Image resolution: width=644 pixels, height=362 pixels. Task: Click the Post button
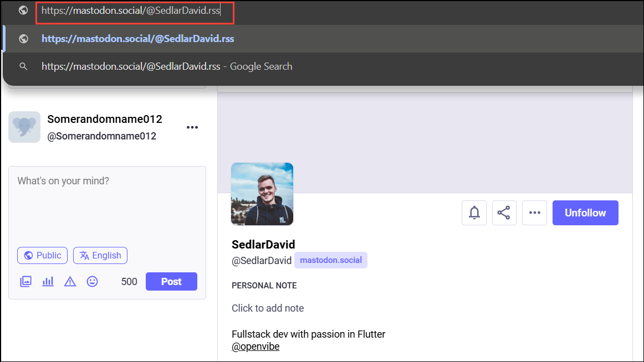tap(171, 282)
